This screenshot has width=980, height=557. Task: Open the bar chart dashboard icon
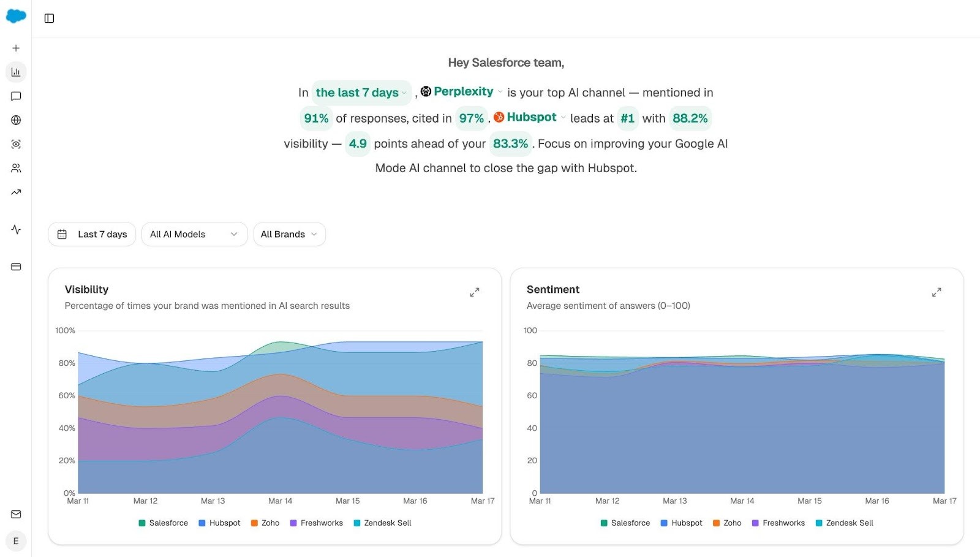[x=16, y=72]
